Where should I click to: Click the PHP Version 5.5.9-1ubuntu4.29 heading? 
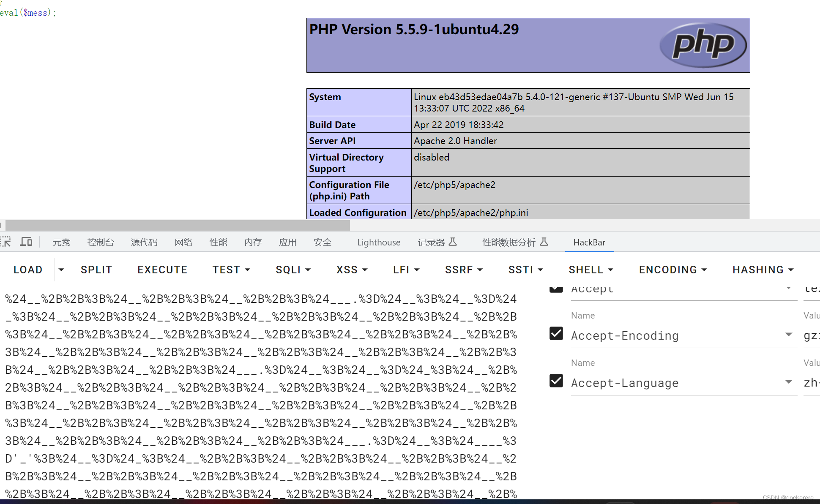pos(414,29)
